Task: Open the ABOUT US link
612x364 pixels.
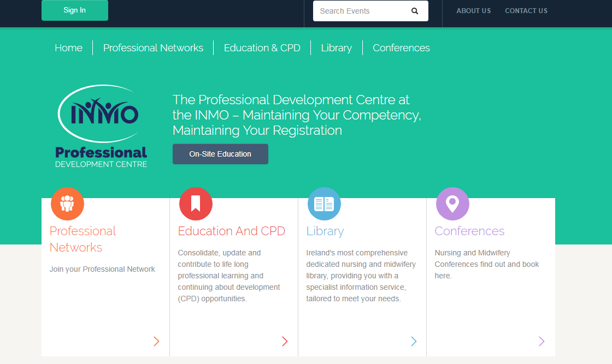Action: (x=473, y=11)
